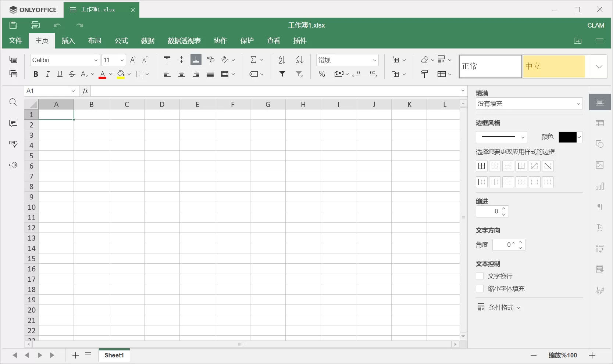Open the 数据 ribbon tab
Image resolution: width=613 pixels, height=364 pixels.
pyautogui.click(x=147, y=41)
